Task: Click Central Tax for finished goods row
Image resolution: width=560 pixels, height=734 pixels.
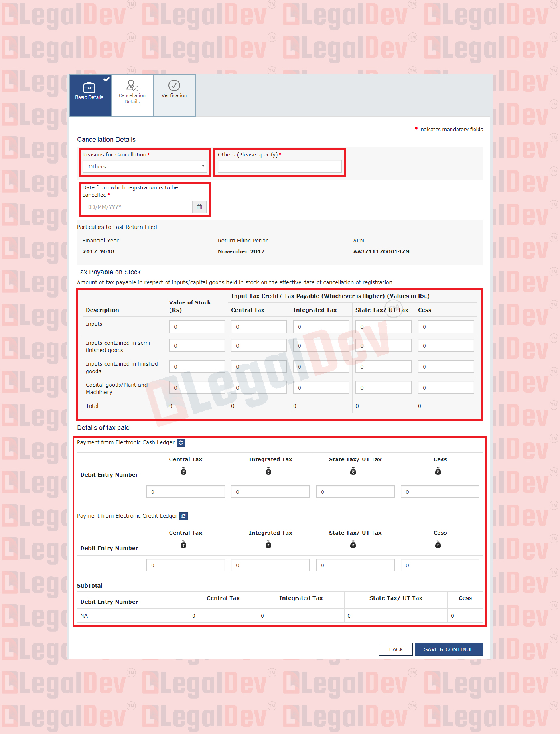Action: tap(259, 367)
